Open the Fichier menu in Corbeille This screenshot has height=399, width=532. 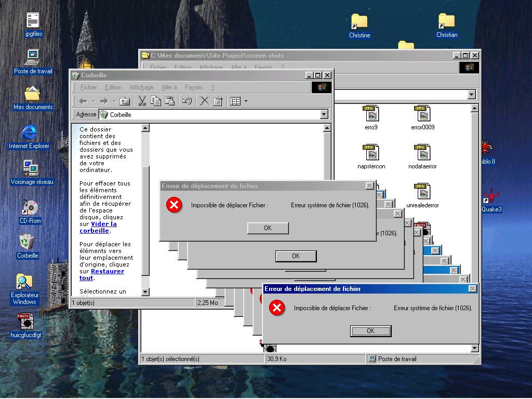pyautogui.click(x=88, y=87)
